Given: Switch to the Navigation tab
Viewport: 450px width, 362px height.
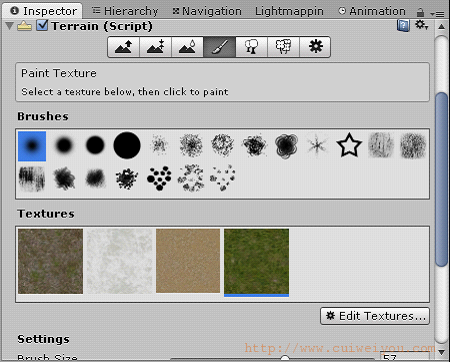Looking at the screenshot, I should [207, 11].
